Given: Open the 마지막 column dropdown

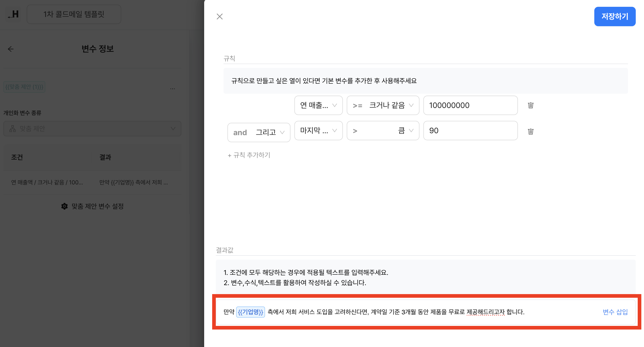Looking at the screenshot, I should tap(318, 131).
